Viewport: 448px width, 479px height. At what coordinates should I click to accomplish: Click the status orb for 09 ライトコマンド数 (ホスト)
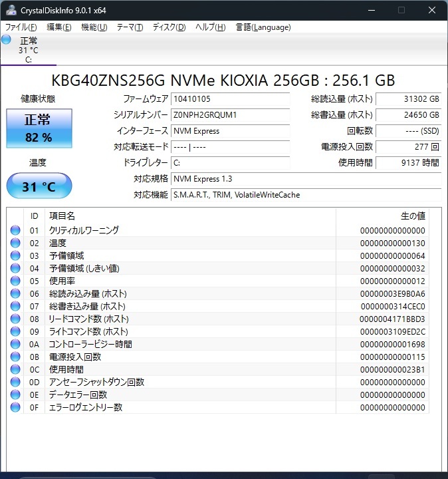point(15,331)
